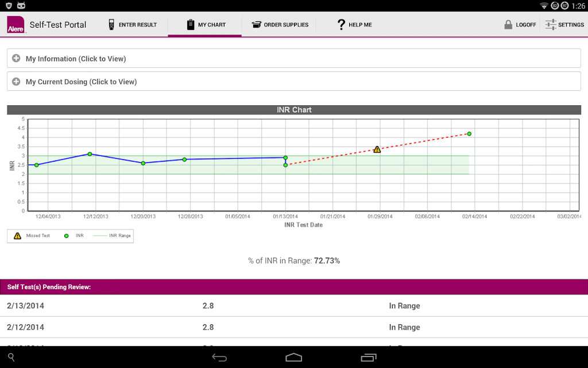The width and height of the screenshot is (588, 368).
Task: Click the Logoff padlock icon
Action: tap(508, 24)
